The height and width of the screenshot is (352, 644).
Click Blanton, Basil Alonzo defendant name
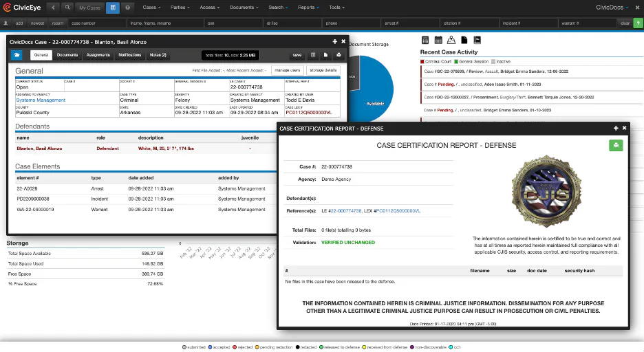[x=39, y=148]
